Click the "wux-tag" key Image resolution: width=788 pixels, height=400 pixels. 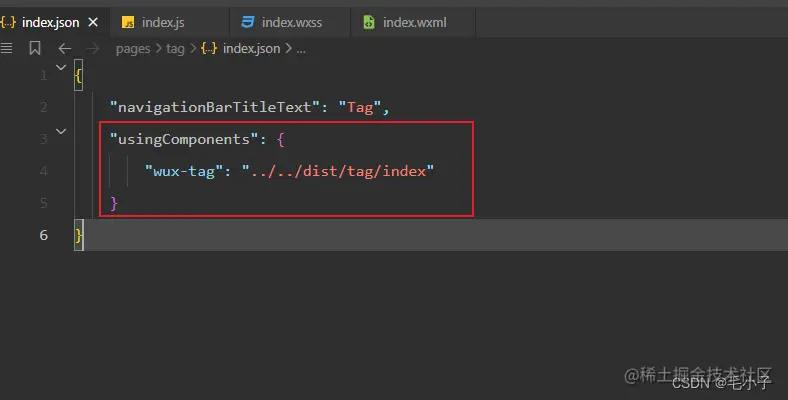click(184, 171)
